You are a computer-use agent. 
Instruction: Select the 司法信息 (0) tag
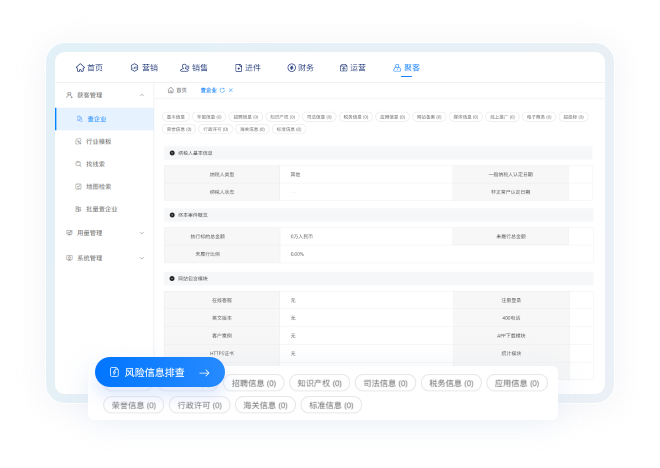[385, 383]
